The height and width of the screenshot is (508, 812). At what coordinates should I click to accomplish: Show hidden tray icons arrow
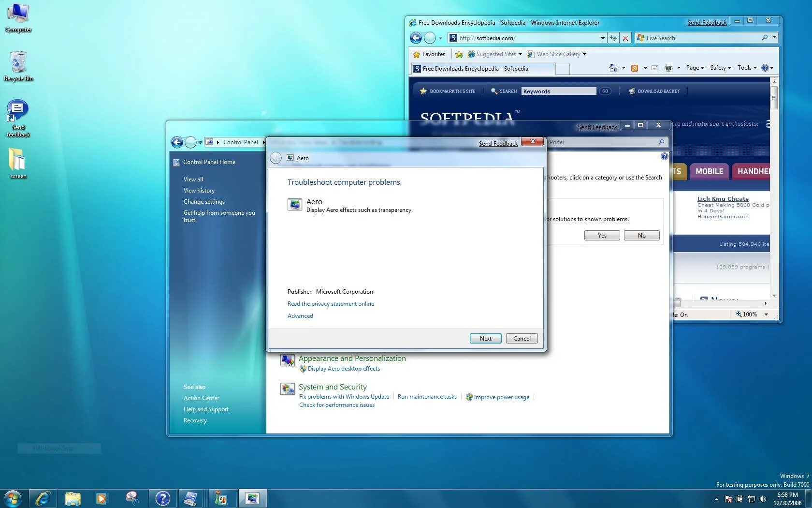(716, 499)
